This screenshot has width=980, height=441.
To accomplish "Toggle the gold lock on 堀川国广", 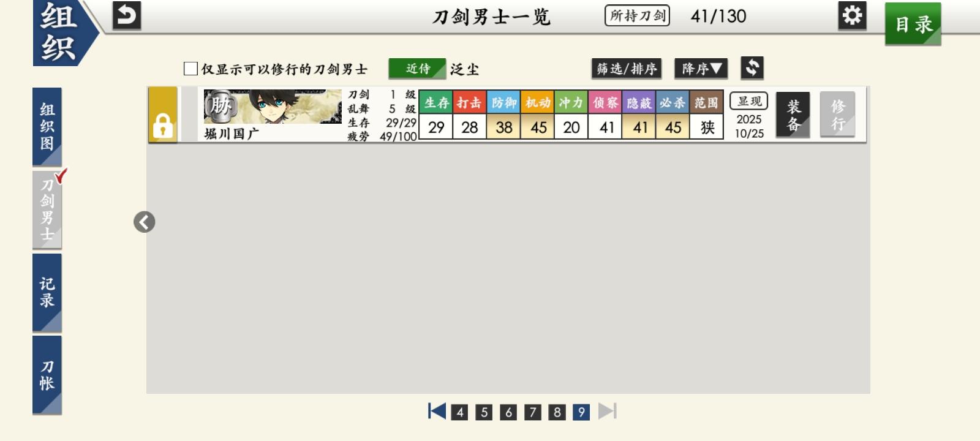I will coord(162,115).
